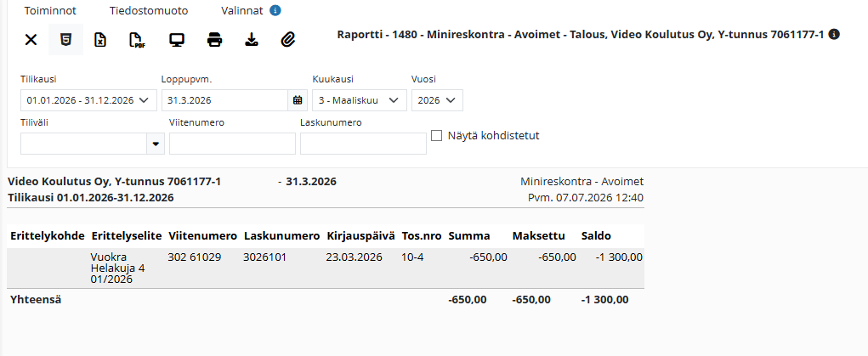Image resolution: width=868 pixels, height=356 pixels.
Task: Click info icon next to Valinnat
Action: (x=275, y=10)
